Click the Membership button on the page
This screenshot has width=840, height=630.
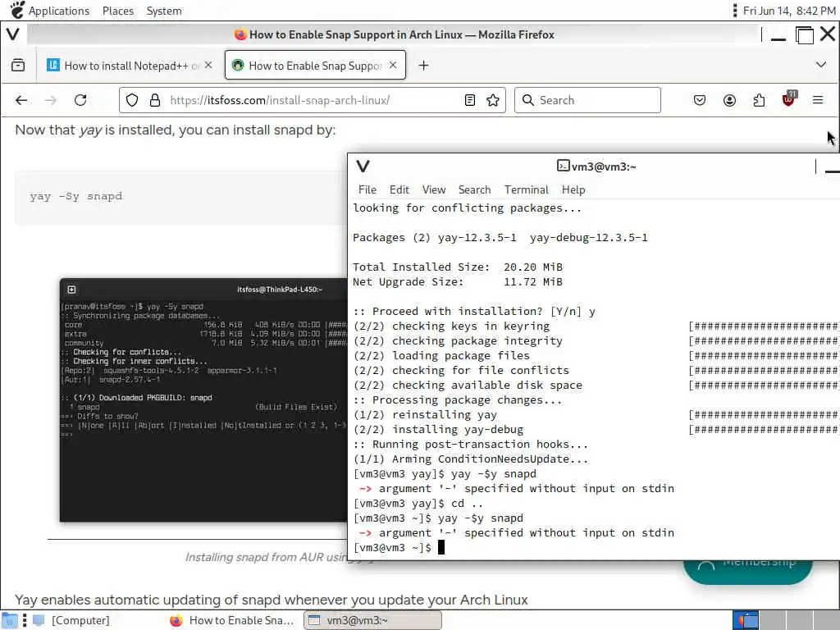pyautogui.click(x=748, y=571)
